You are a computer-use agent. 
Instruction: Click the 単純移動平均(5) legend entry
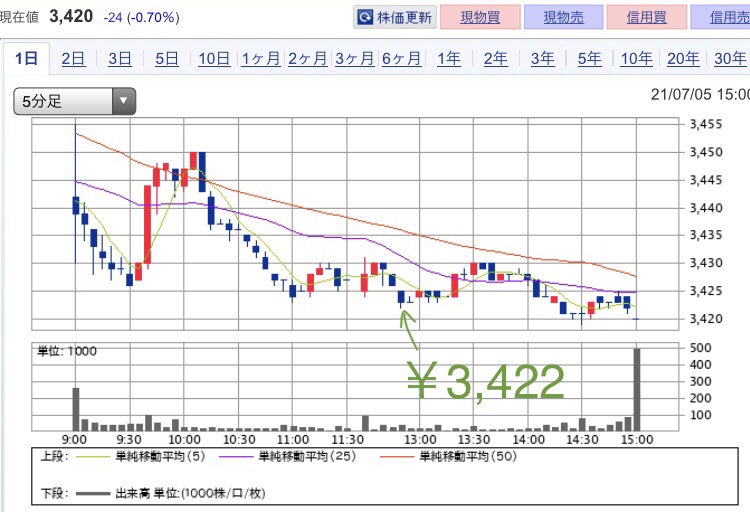(x=141, y=456)
